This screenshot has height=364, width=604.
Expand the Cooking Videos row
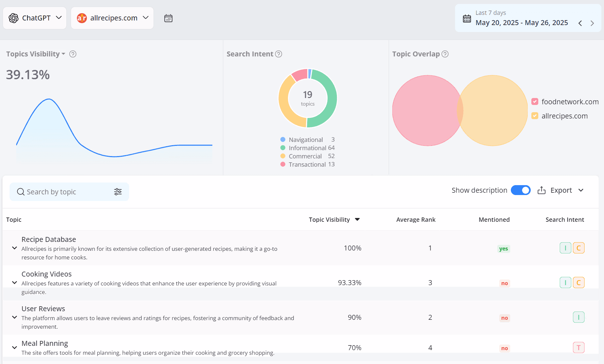coord(15,282)
